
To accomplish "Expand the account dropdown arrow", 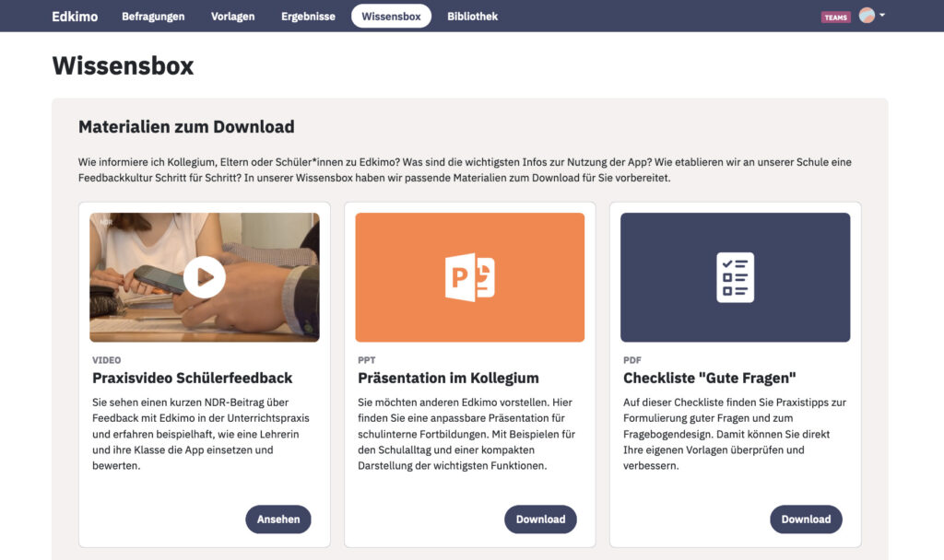I will 882,15.
